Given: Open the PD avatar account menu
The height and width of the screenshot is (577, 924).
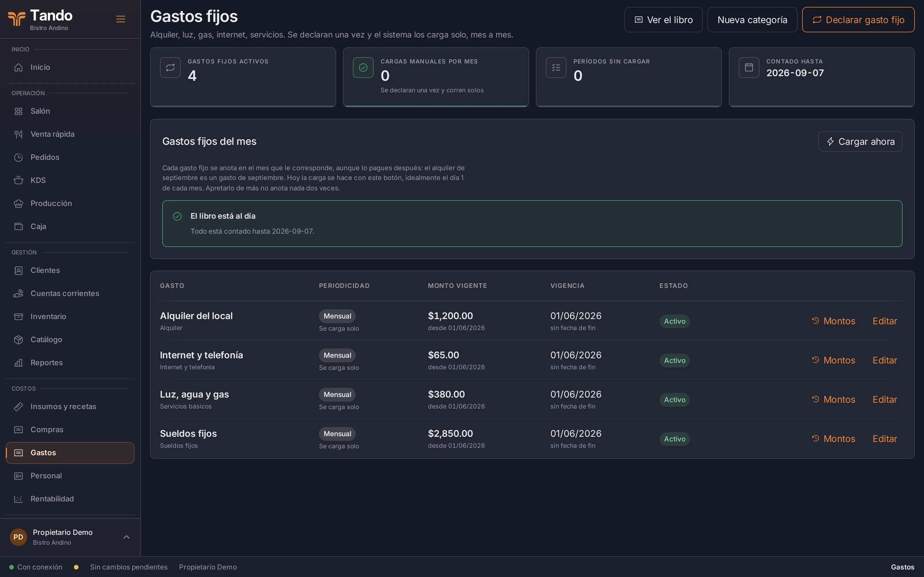Looking at the screenshot, I should [18, 537].
